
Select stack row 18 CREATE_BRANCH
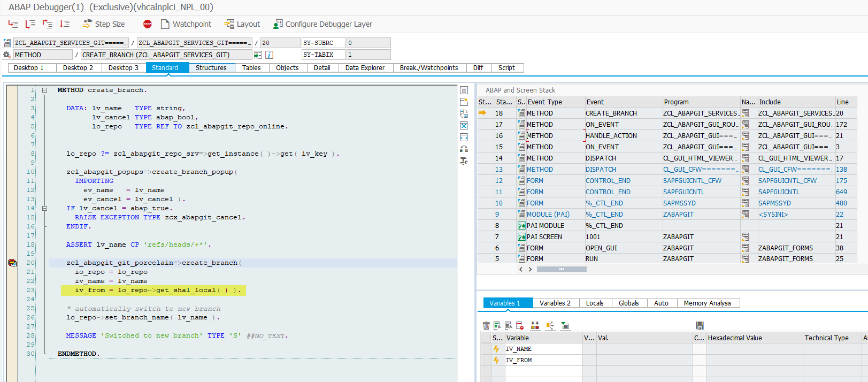coord(672,113)
